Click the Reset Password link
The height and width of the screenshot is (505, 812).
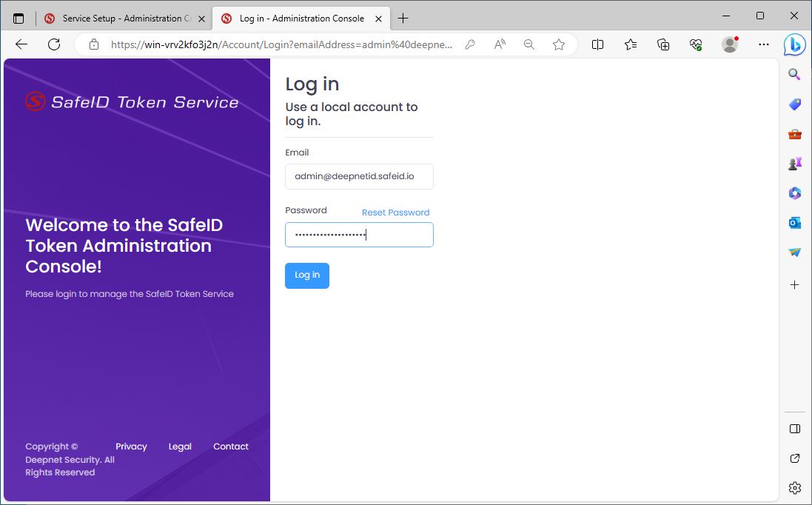click(x=395, y=213)
